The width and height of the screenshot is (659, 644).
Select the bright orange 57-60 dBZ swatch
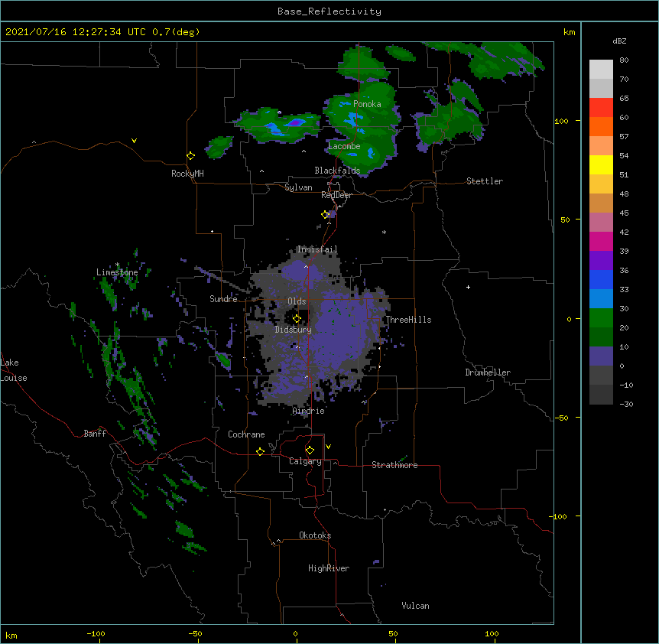coord(601,126)
